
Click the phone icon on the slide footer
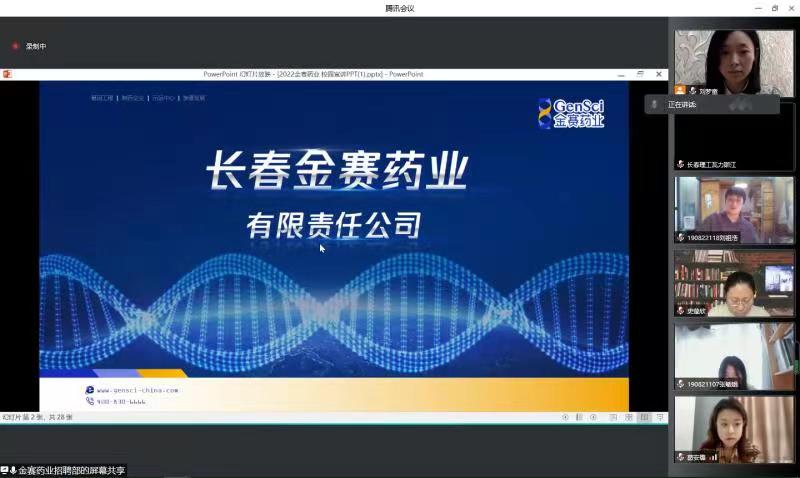click(x=90, y=401)
